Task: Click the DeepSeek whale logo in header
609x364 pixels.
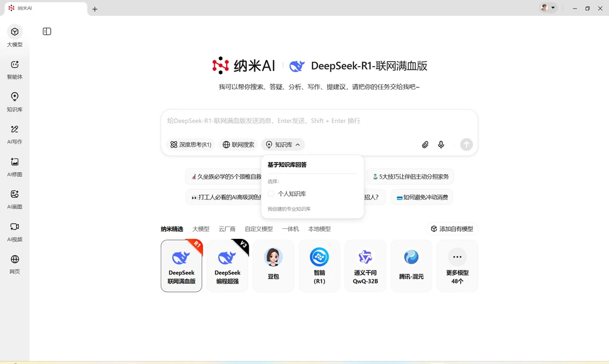Action: (x=297, y=66)
